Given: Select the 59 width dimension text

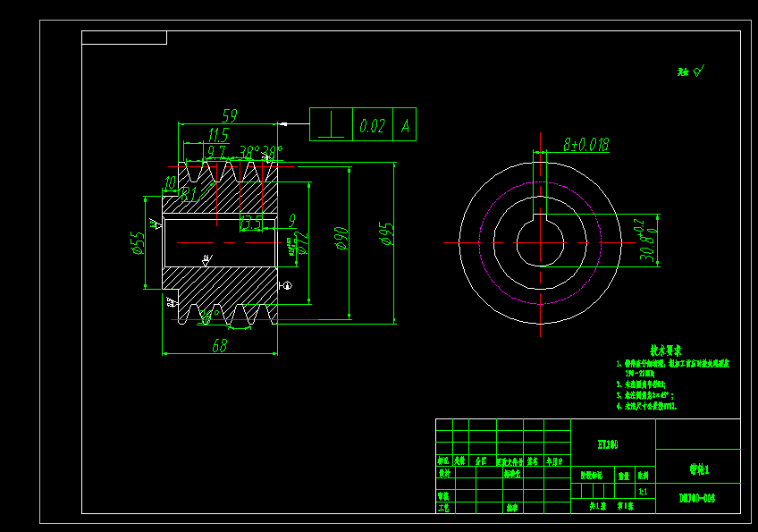Looking at the screenshot, I should tap(230, 115).
